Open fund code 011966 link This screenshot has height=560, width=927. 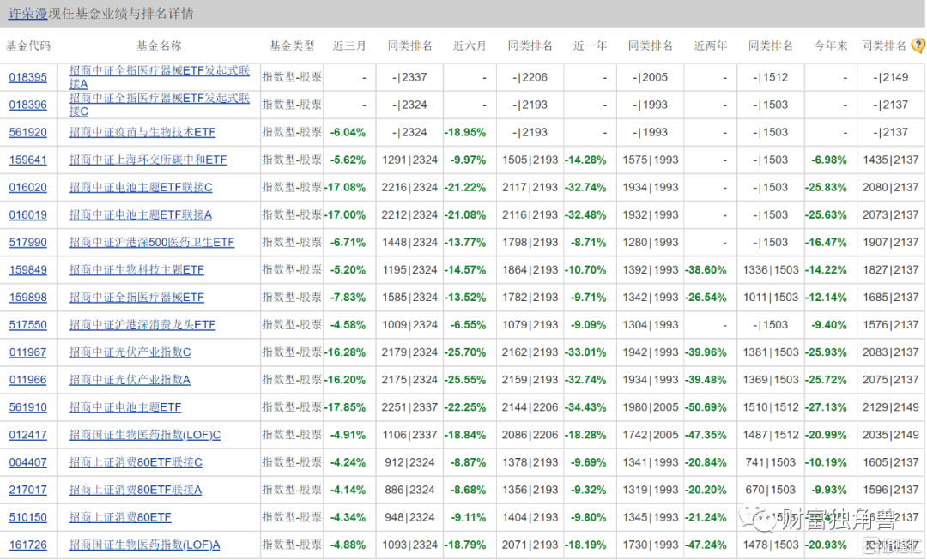[x=27, y=380]
